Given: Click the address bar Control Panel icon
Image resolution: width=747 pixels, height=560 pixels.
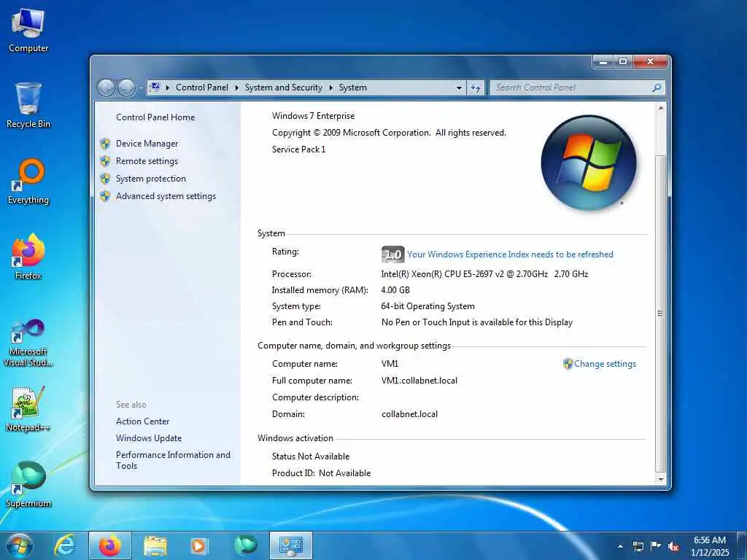Looking at the screenshot, I should pyautogui.click(x=155, y=87).
